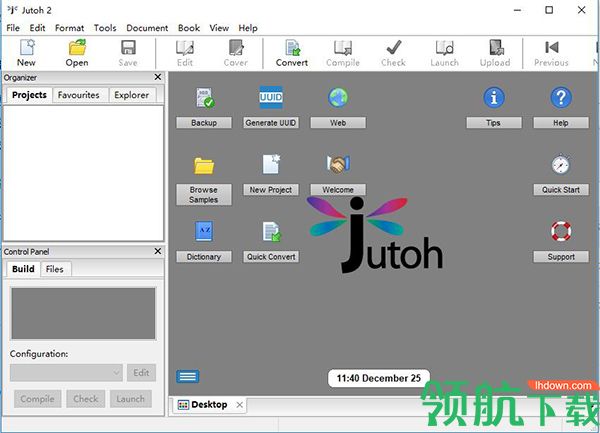Switch to the Favourites tab

tap(78, 95)
